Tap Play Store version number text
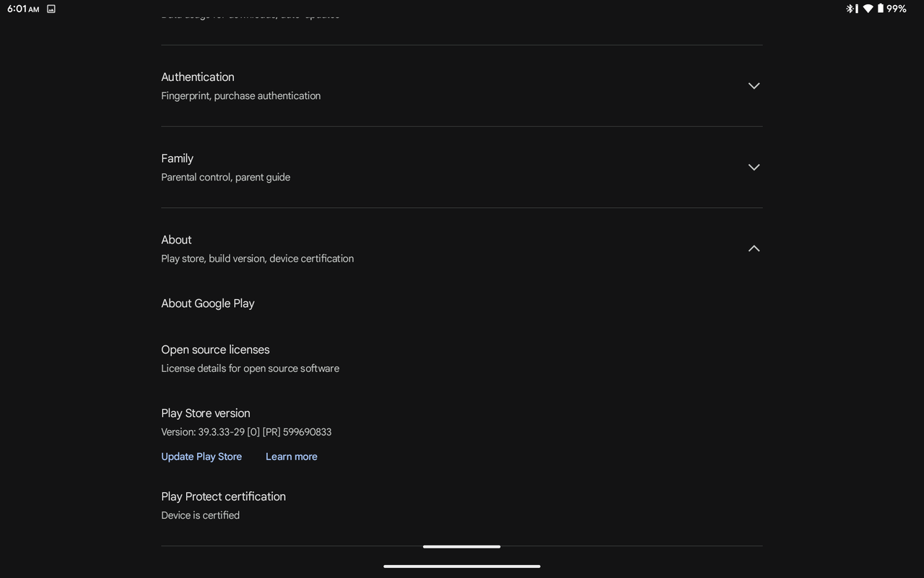 click(x=246, y=432)
